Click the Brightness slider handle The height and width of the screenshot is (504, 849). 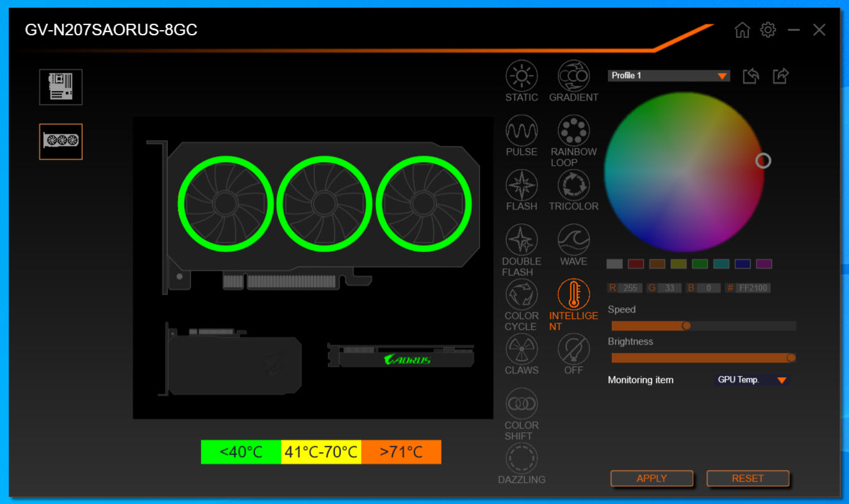click(x=791, y=358)
